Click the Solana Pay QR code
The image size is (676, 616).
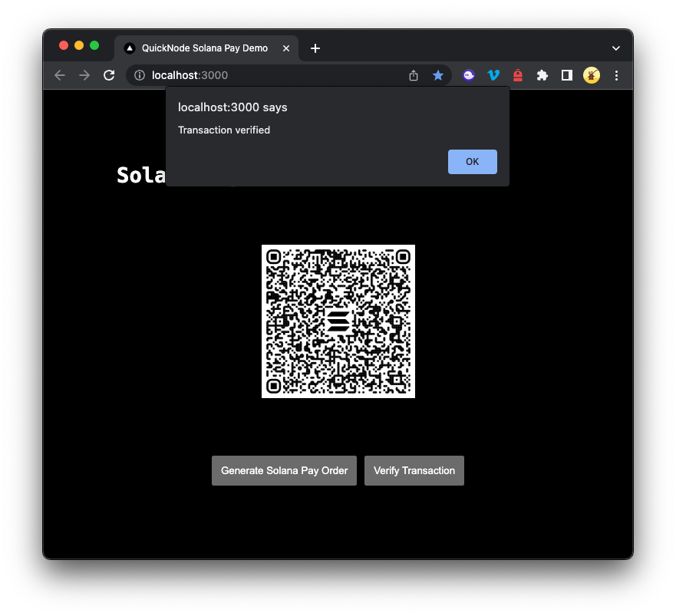point(338,321)
